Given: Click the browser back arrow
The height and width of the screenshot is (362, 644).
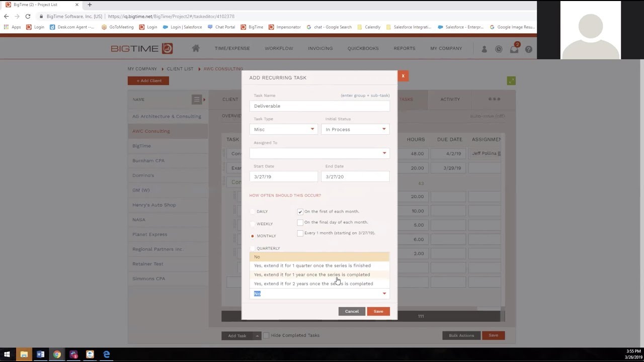Looking at the screenshot, I should coord(6,16).
